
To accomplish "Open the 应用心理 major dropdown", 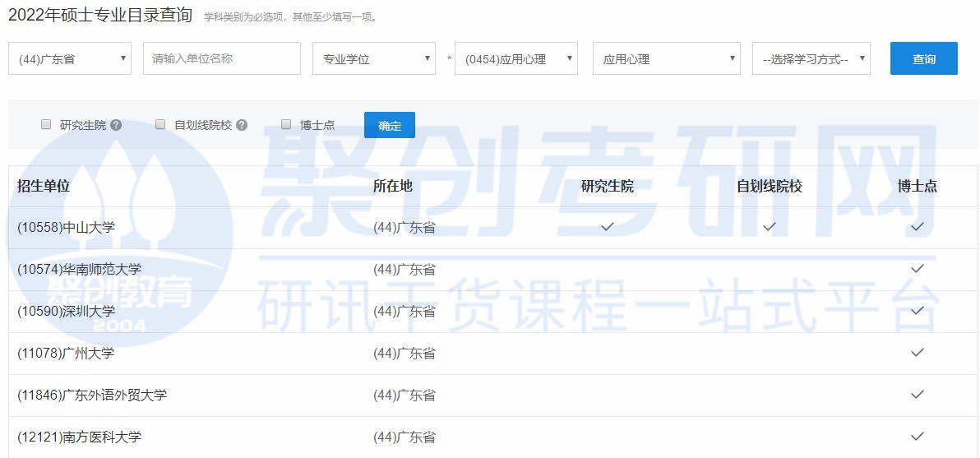I will (x=666, y=58).
